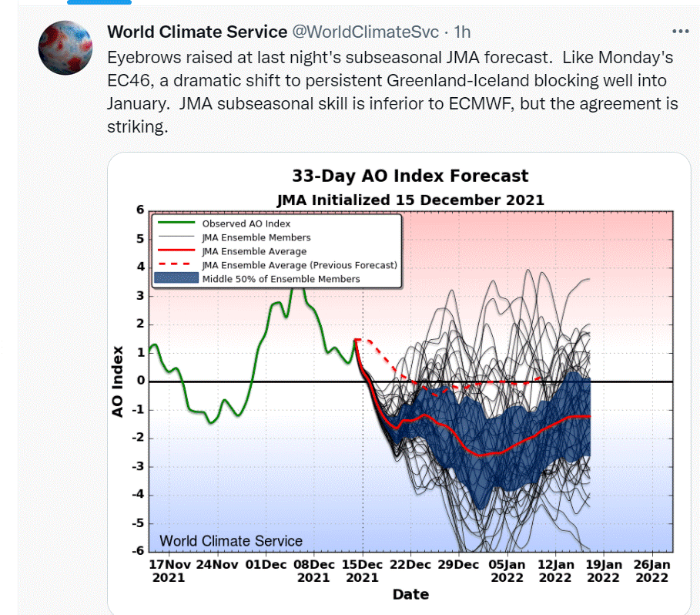Click the JMA Ensemble Members legend line
700x615 pixels.
[x=176, y=237]
